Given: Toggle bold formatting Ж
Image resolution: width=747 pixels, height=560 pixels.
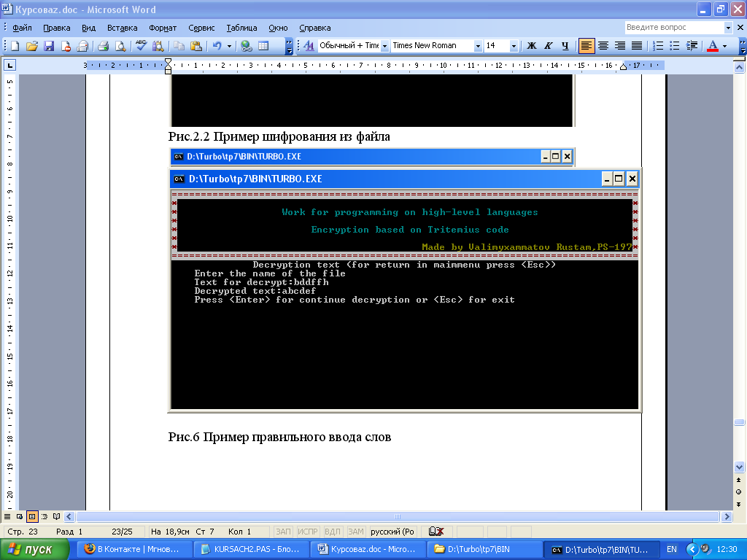Looking at the screenshot, I should (532, 46).
